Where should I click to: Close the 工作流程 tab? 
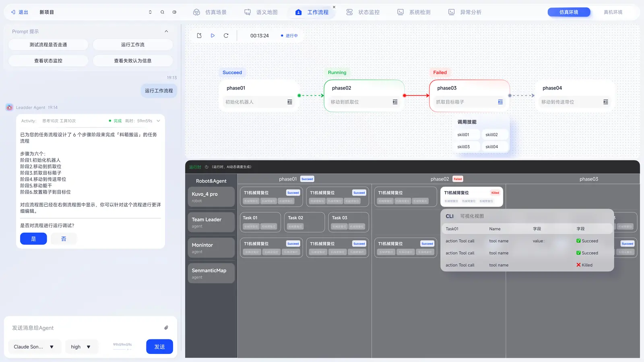(334, 7)
